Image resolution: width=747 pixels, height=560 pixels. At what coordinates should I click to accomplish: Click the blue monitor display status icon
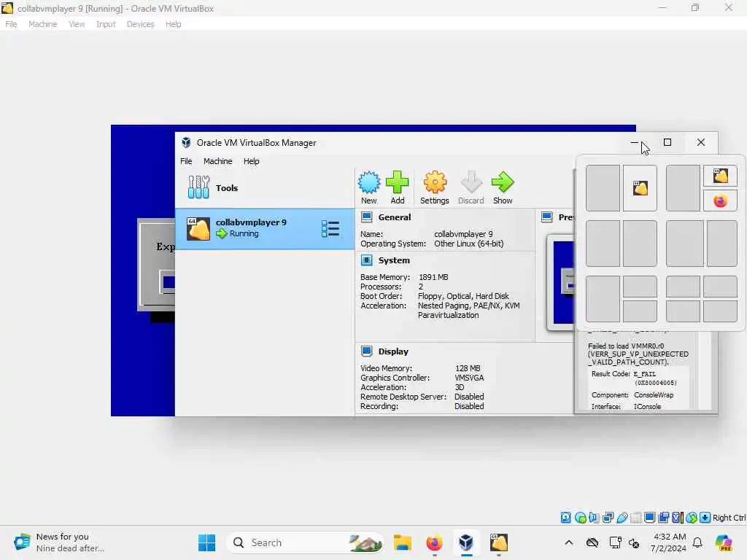[x=649, y=518]
